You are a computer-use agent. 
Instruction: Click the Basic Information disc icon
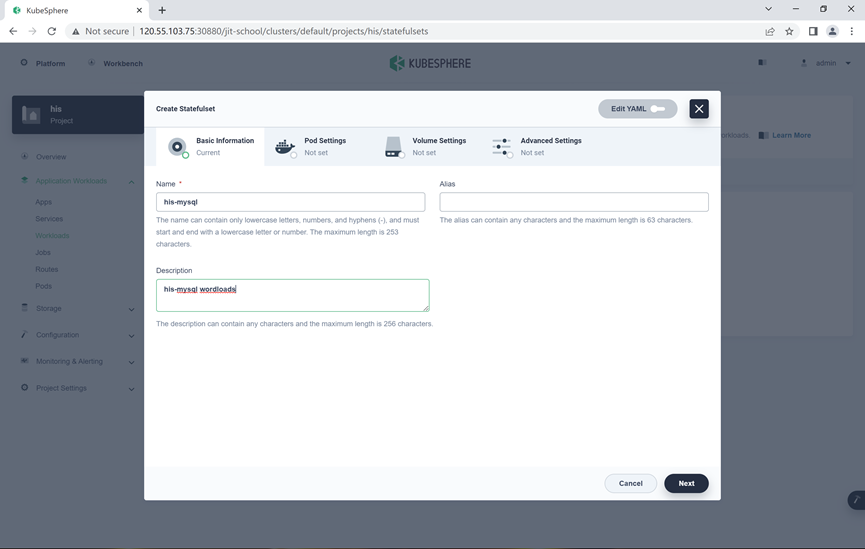[177, 147]
